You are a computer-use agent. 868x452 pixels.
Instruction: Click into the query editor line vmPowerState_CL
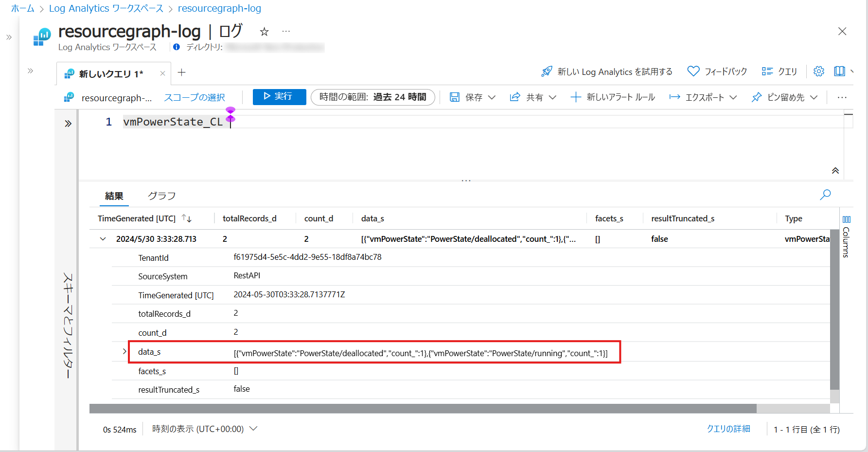pyautogui.click(x=173, y=122)
